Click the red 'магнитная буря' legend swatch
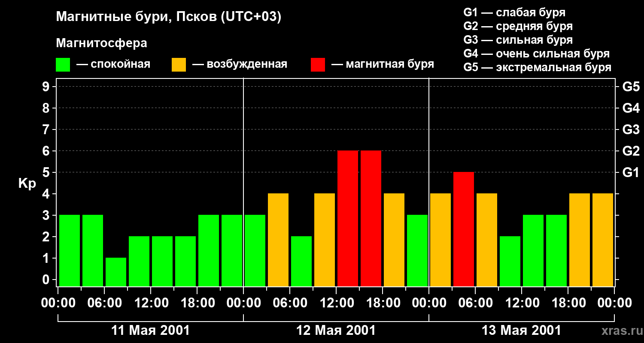This screenshot has height=343, width=644. (x=318, y=64)
